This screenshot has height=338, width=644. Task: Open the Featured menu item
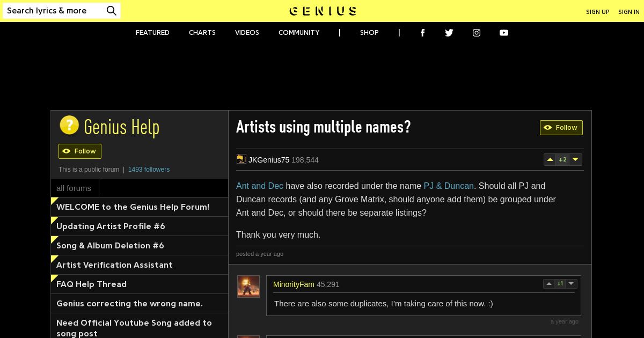coord(152,33)
